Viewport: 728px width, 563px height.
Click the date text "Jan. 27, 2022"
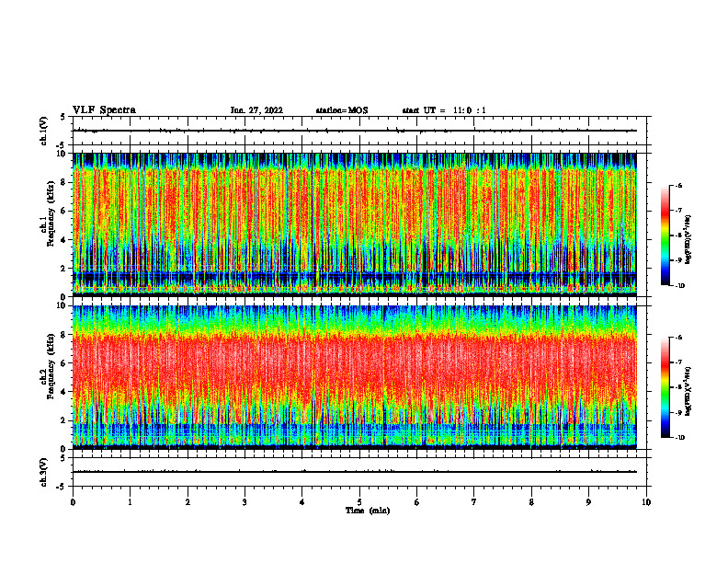coord(256,110)
